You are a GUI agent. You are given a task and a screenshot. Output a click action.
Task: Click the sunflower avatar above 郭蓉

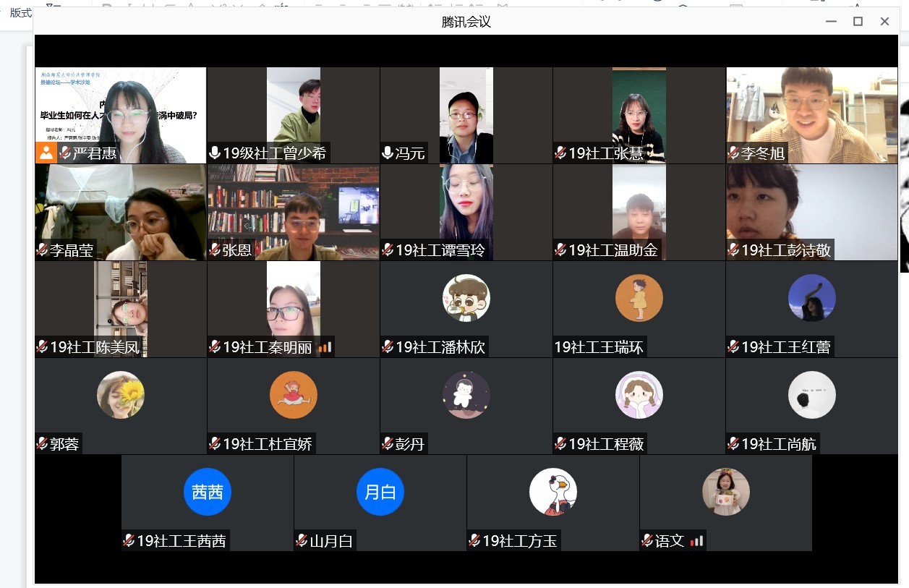[x=121, y=395]
